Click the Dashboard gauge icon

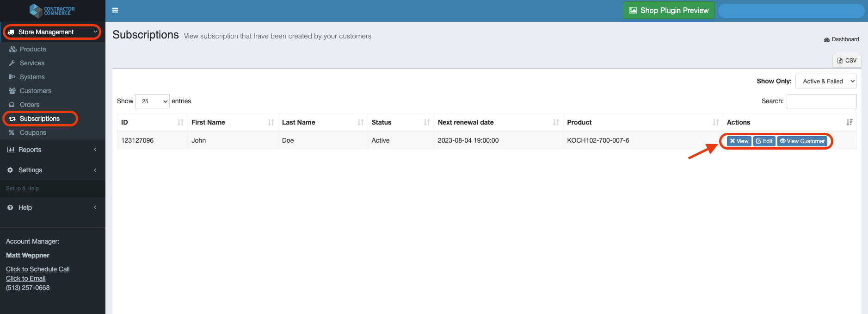[827, 40]
